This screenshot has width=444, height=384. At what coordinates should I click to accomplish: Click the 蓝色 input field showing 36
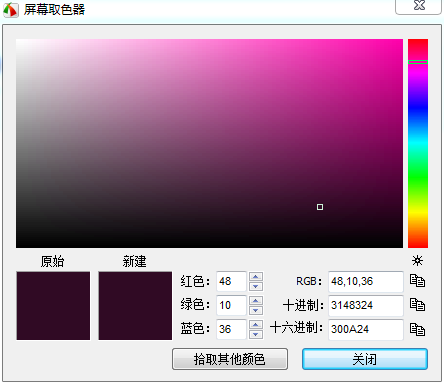pyautogui.click(x=231, y=329)
